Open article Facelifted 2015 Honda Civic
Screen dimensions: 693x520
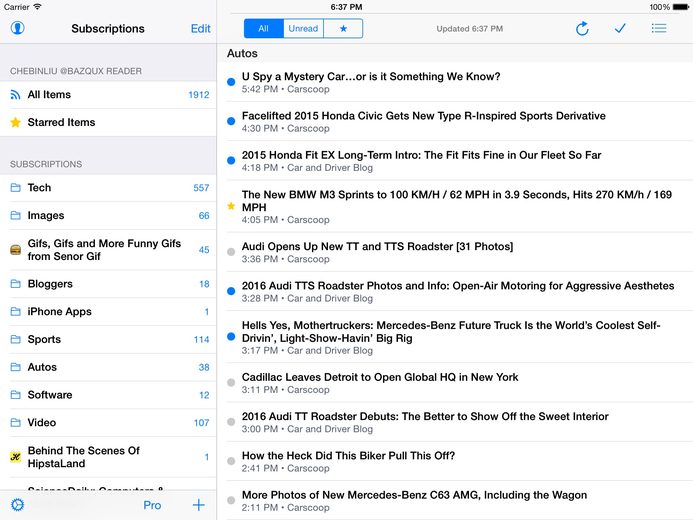(x=455, y=121)
